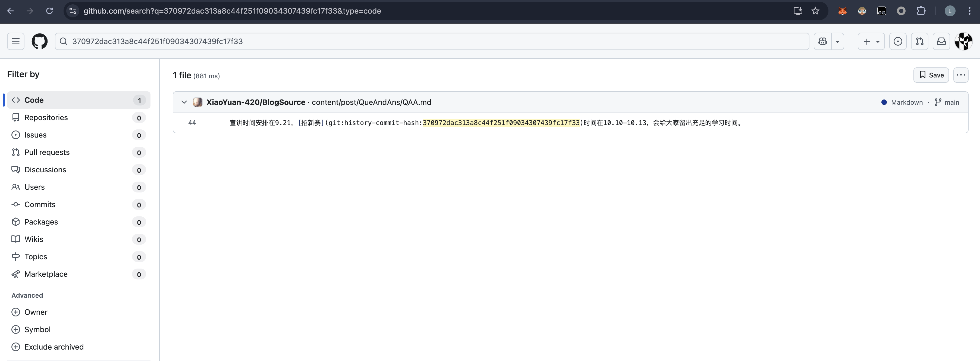The width and height of the screenshot is (980, 361).
Task: Add a Symbol advanced filter
Action: 37,329
